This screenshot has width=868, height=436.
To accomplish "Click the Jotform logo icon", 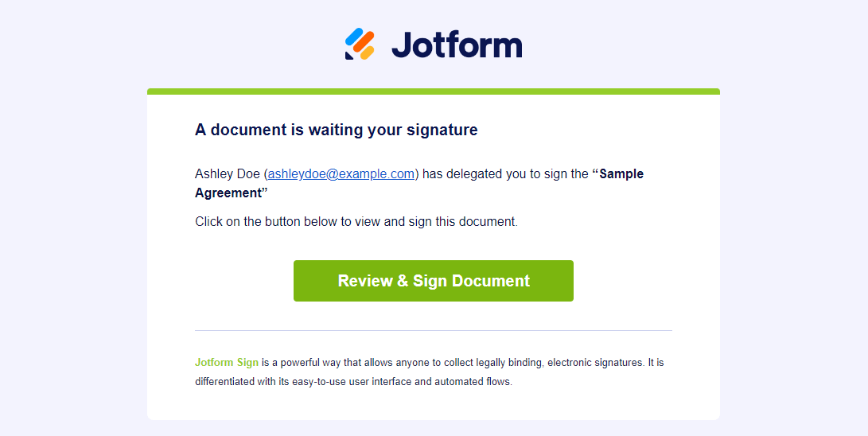I will click(x=360, y=44).
